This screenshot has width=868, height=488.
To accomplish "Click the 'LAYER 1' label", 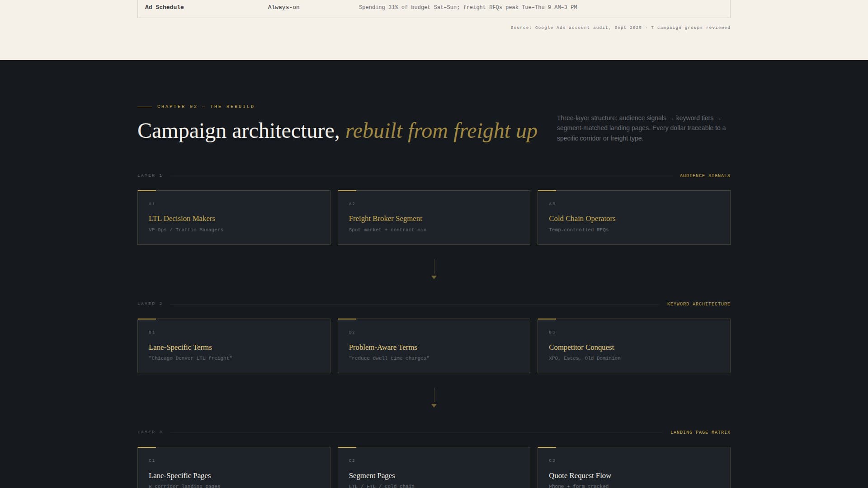I will pyautogui.click(x=150, y=175).
